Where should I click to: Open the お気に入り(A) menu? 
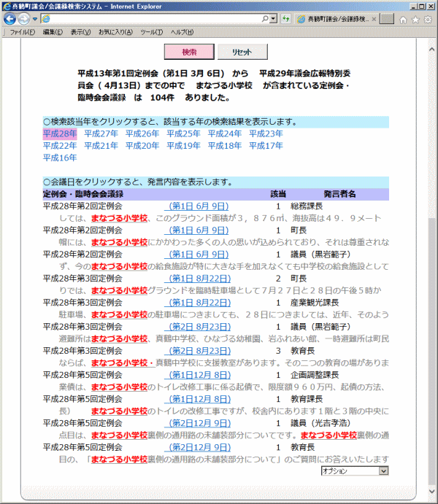tap(115, 32)
